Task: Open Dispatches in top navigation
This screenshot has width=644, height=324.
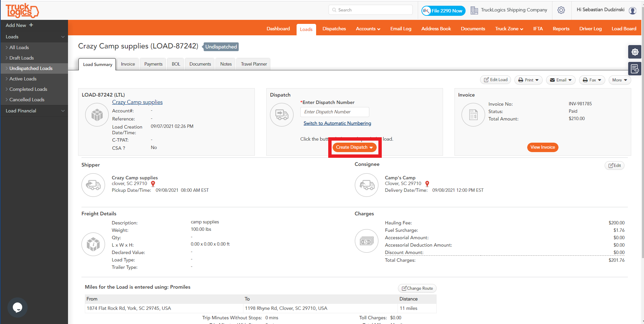Action: 334,29
